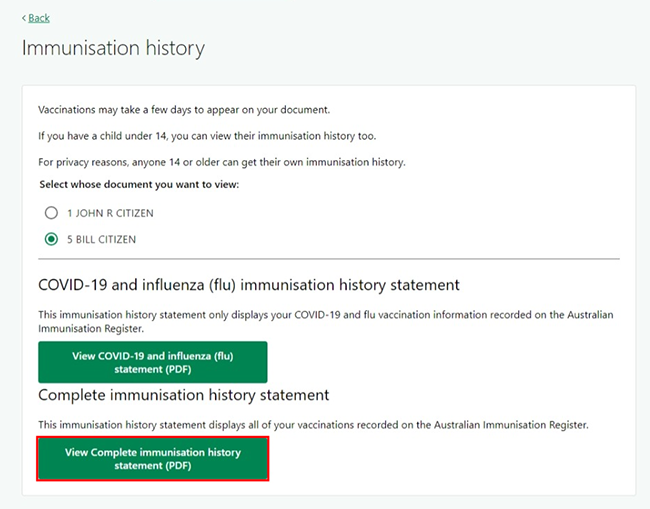
Task: Click 'Australian Immunisation Register' in the complete statement text
Action: click(510, 425)
